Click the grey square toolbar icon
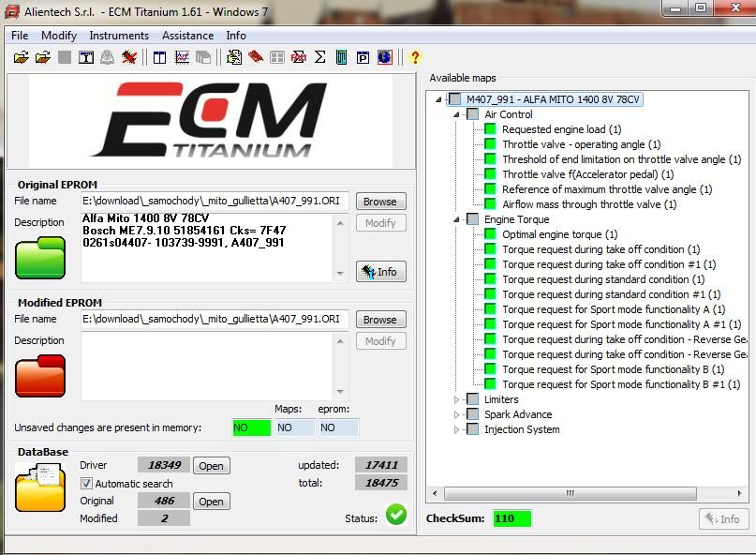Screen dimensions: 756x555 coord(65,57)
